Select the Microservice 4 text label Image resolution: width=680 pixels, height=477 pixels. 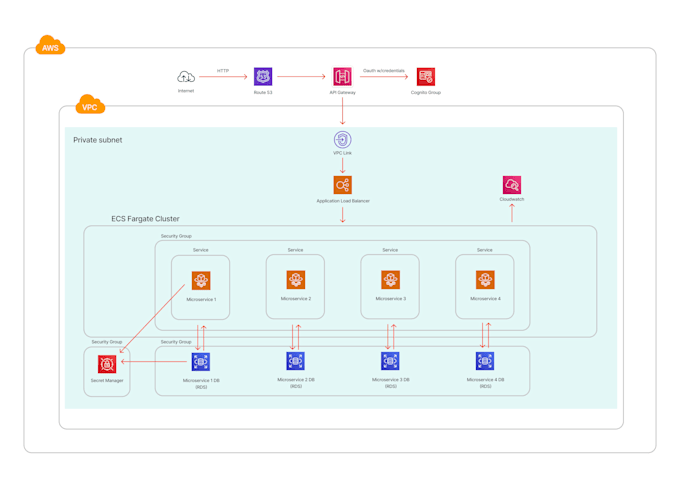point(485,299)
